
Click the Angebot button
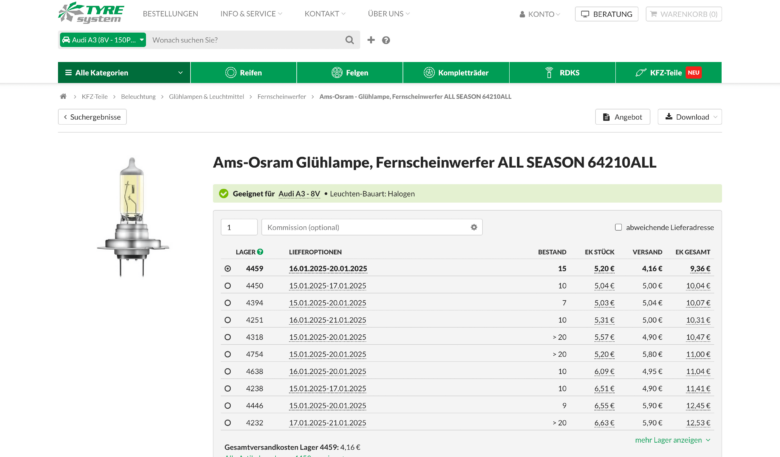tap(622, 117)
